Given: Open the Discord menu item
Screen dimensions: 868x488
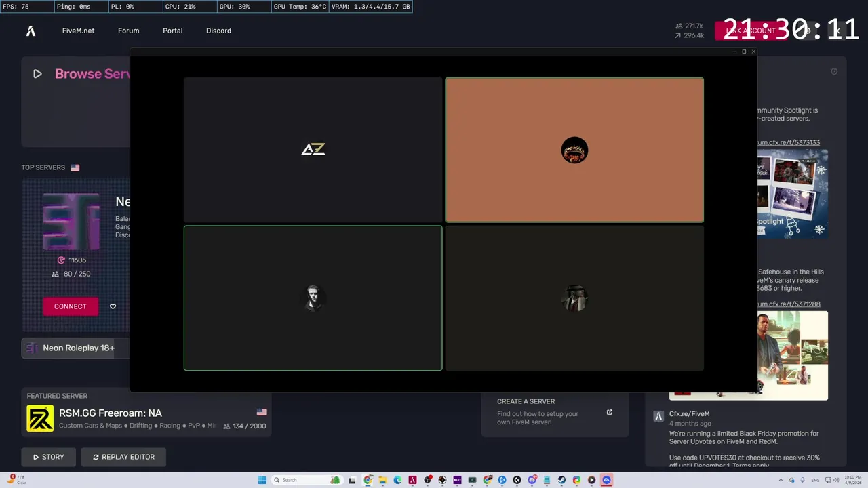Looking at the screenshot, I should [218, 30].
